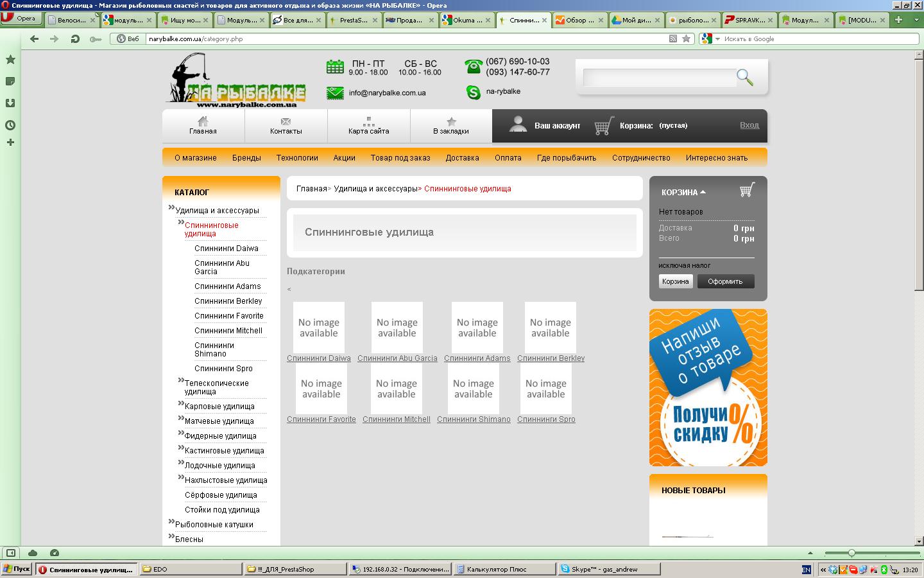Open the Opera bookmarks star sidebar panel
The image size is (924, 578).
point(10,60)
